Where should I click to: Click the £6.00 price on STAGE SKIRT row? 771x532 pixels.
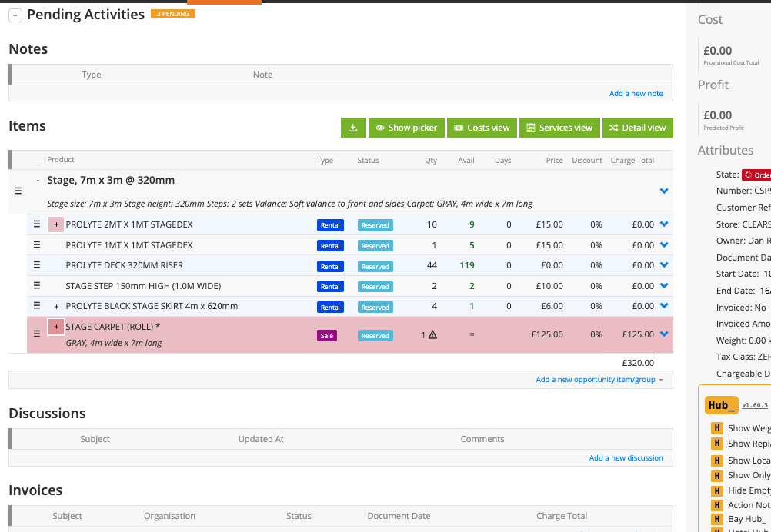pos(551,306)
